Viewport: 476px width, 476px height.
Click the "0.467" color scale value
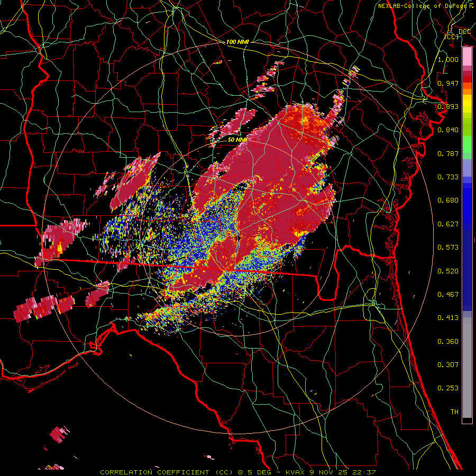coord(448,295)
